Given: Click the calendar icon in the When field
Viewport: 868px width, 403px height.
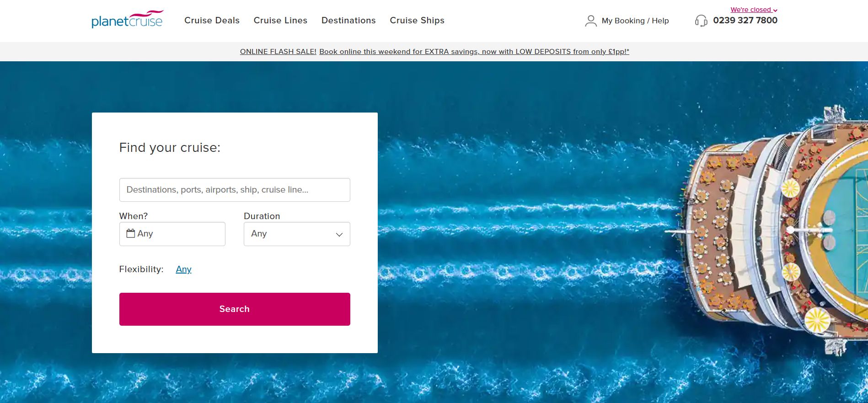Looking at the screenshot, I should 131,233.
